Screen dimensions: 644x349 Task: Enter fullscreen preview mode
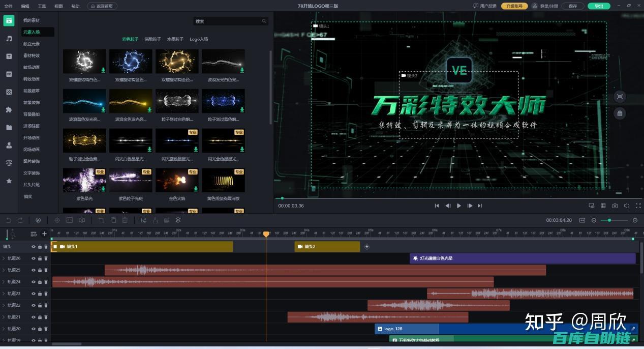[638, 206]
